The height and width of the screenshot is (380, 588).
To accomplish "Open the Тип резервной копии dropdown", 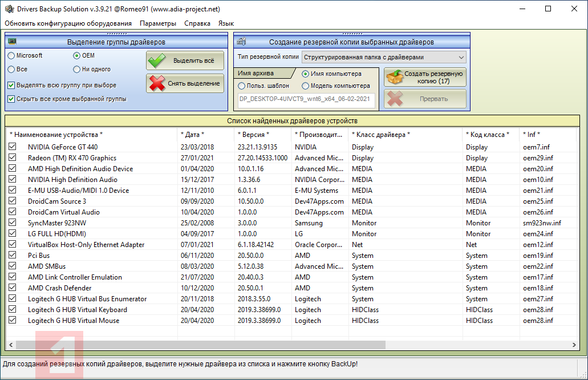I will click(x=384, y=58).
